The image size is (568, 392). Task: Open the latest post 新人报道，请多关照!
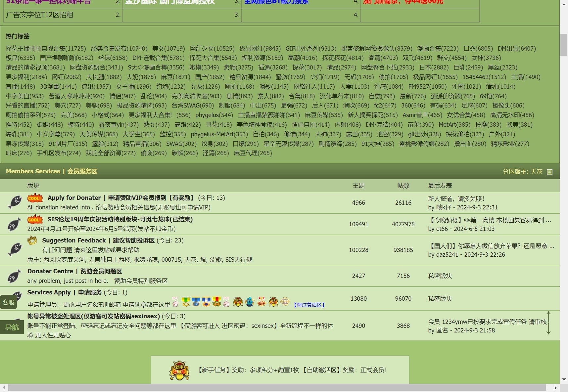click(x=456, y=199)
